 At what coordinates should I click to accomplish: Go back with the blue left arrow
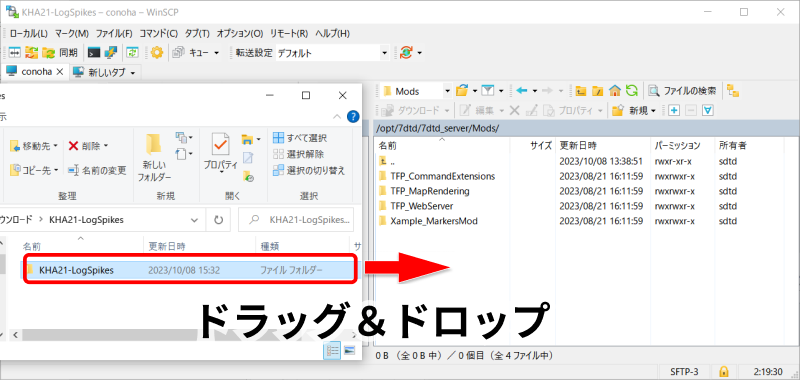pyautogui.click(x=521, y=91)
